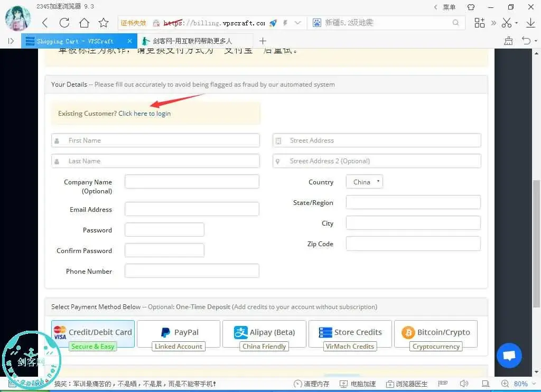Open a new tab with plus button
This screenshot has width=541, height=392.
click(x=263, y=41)
